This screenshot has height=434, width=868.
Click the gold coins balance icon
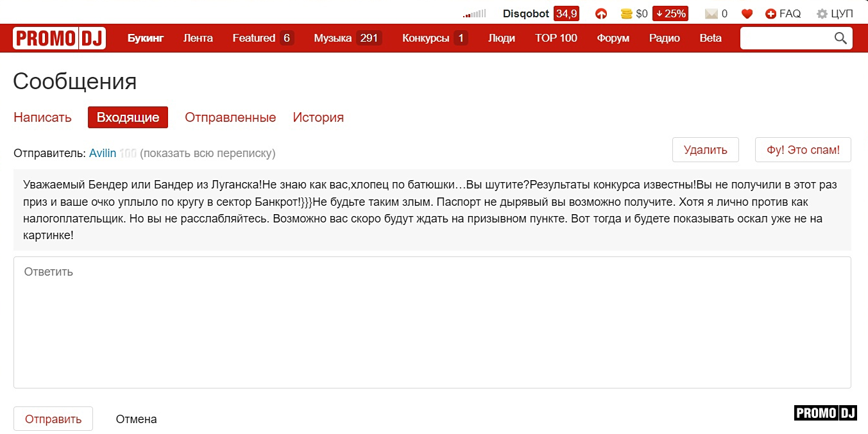click(626, 13)
